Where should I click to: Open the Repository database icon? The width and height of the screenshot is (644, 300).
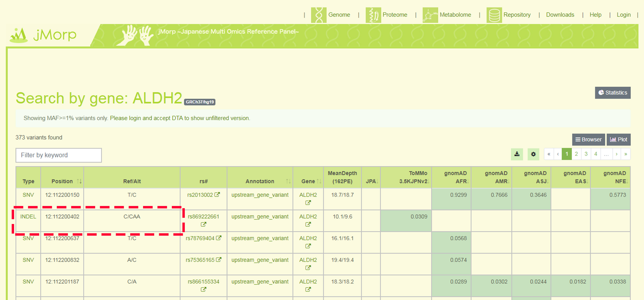click(494, 15)
